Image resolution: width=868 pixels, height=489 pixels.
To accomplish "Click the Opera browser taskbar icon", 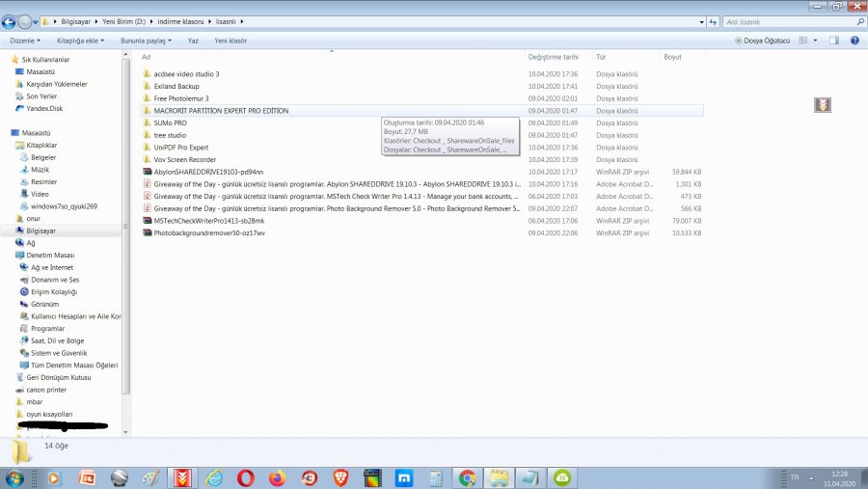I will 246,477.
